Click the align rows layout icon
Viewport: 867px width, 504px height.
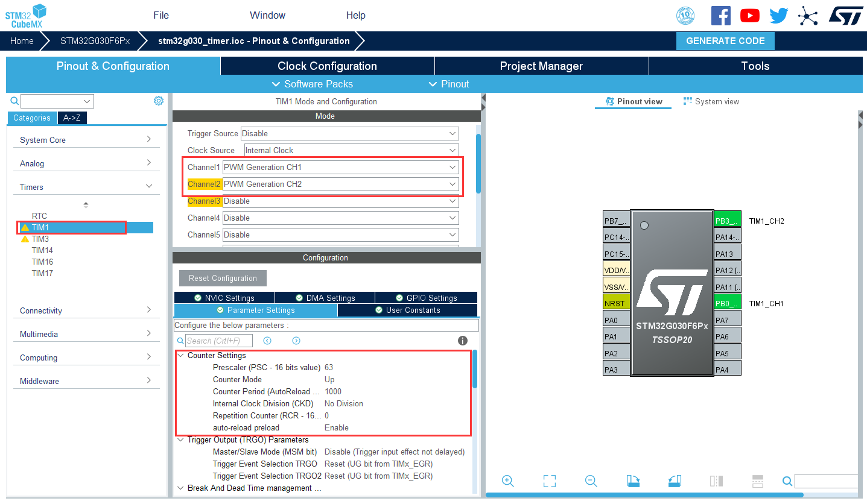(758, 480)
